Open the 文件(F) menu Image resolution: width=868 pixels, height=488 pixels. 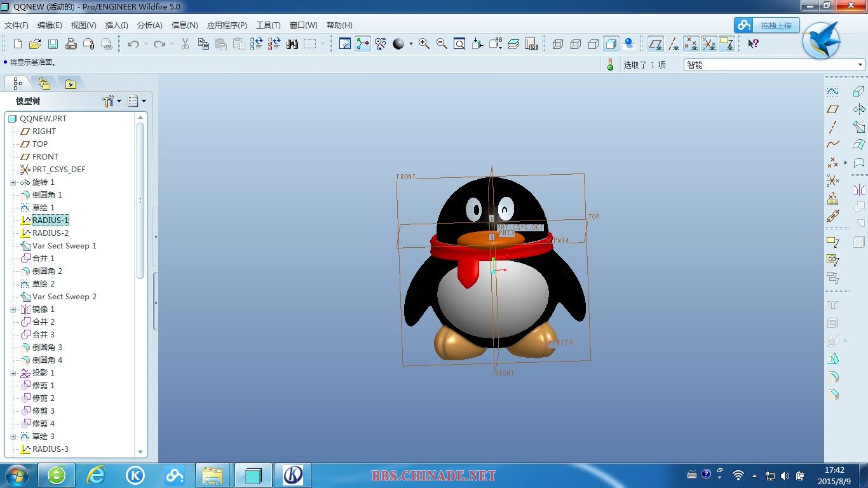[17, 25]
